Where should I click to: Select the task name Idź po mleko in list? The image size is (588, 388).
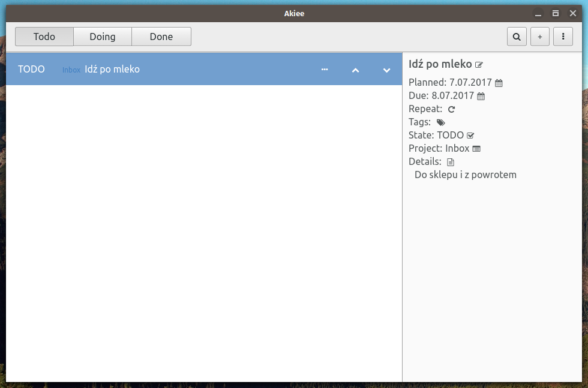point(112,70)
